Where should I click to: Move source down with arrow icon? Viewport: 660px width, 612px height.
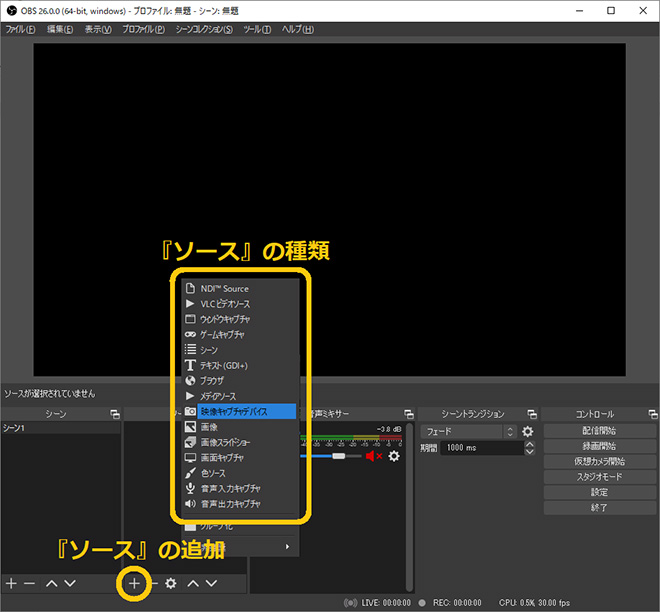pos(211,583)
